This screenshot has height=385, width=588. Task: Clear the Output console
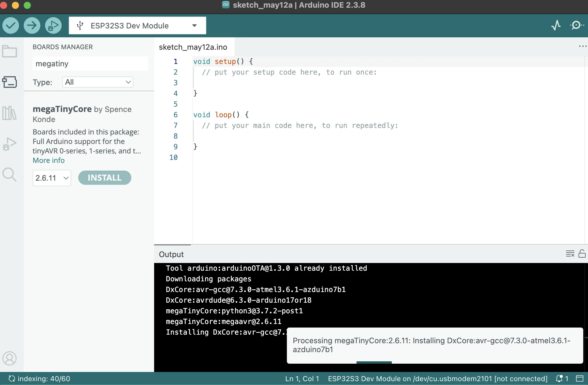pyautogui.click(x=570, y=254)
